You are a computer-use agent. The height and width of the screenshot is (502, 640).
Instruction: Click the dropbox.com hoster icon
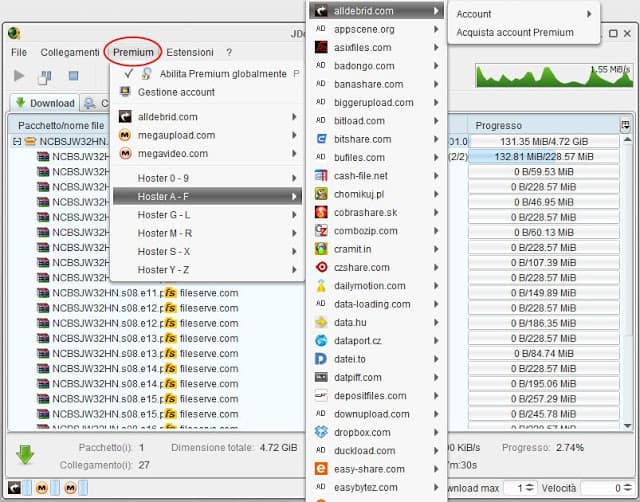click(321, 432)
